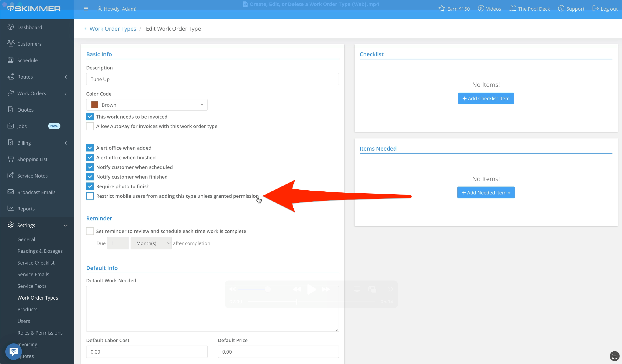Click the Add Checklist Item button
This screenshot has width=622, height=364.
point(486,98)
